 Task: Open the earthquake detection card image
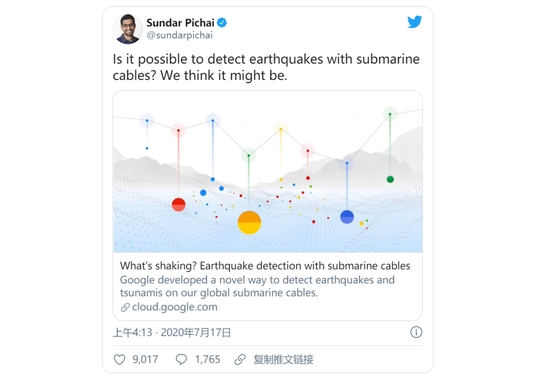pyautogui.click(x=268, y=171)
